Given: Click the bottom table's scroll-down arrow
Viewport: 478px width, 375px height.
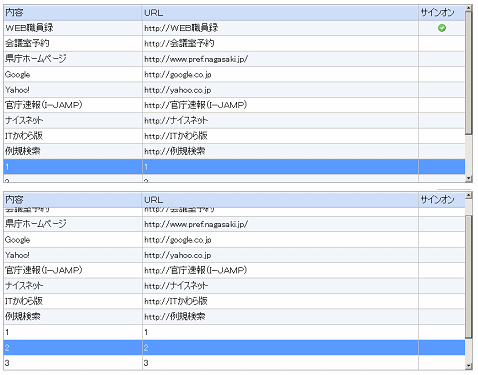Looking at the screenshot, I should click(469, 366).
